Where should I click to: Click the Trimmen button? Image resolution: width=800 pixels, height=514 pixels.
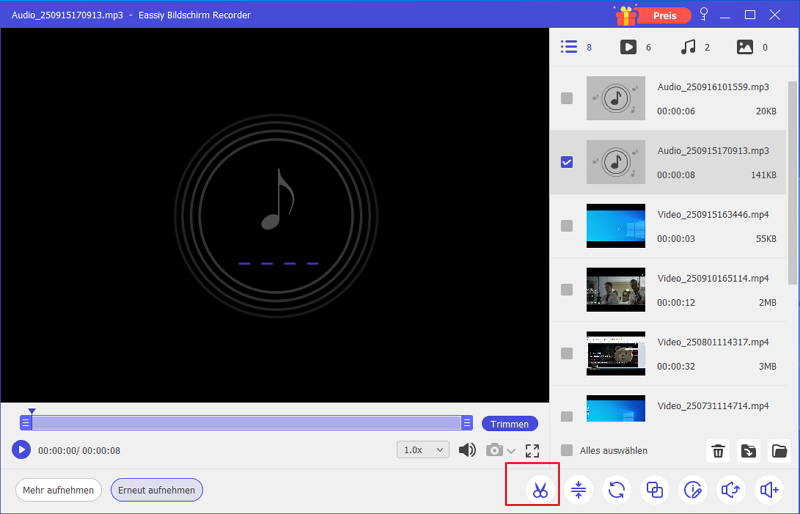click(x=509, y=424)
